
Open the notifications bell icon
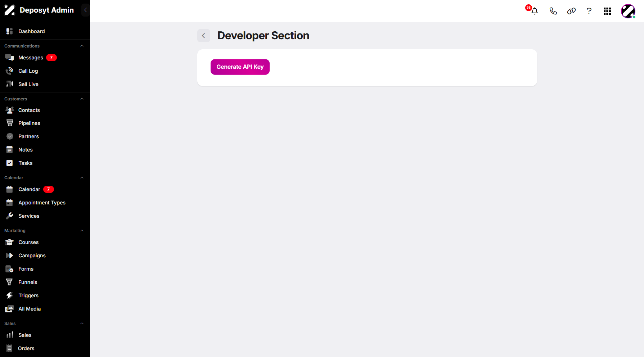point(535,11)
